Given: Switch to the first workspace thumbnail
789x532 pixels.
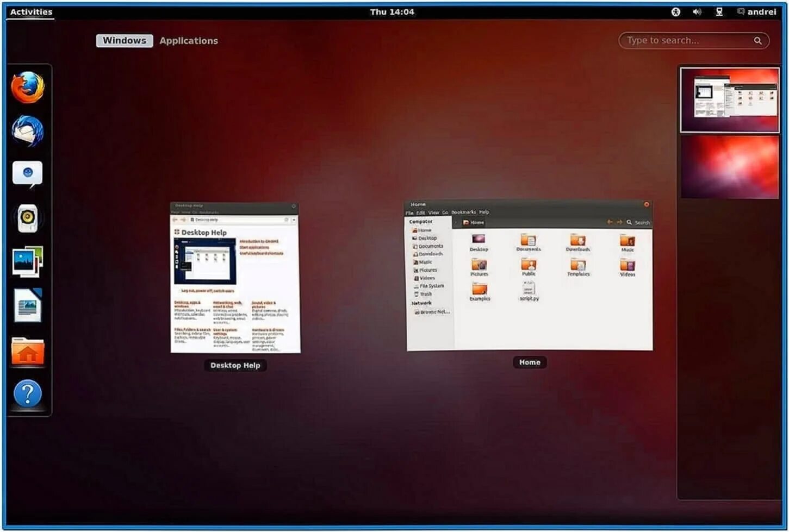Looking at the screenshot, I should [730, 100].
